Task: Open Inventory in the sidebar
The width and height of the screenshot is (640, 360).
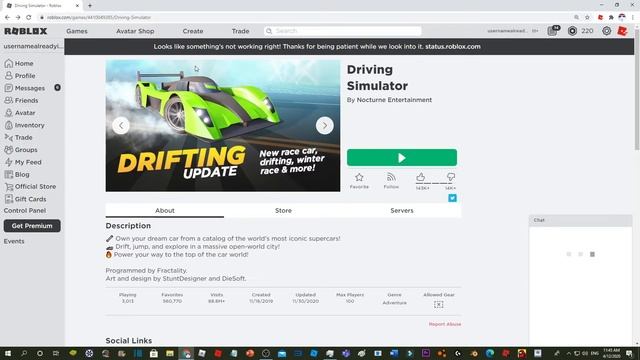Action: 24,125
